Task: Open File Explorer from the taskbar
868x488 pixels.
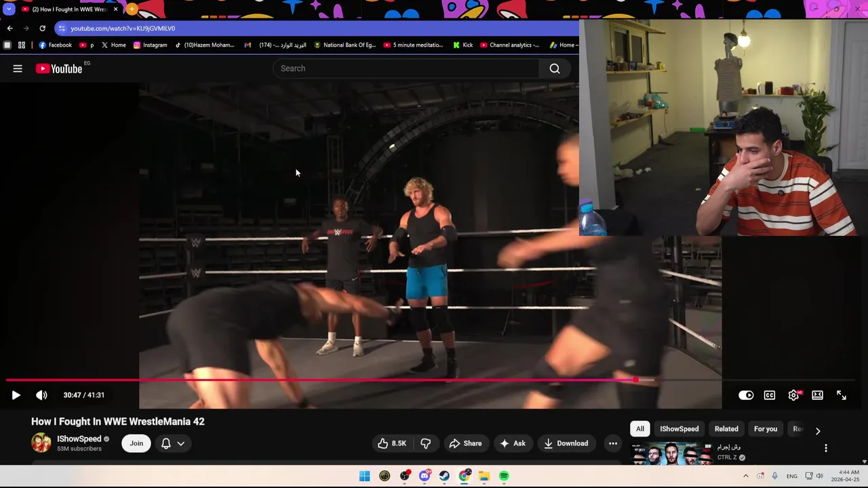Action: (x=484, y=476)
